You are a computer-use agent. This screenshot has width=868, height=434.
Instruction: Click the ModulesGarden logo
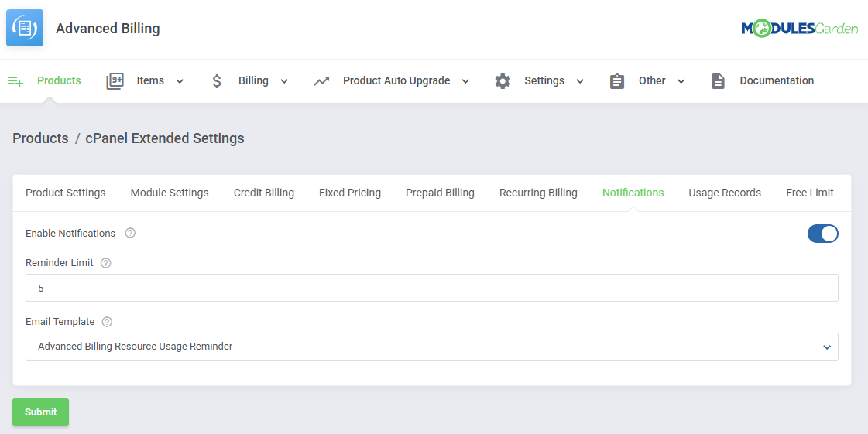pyautogui.click(x=799, y=28)
